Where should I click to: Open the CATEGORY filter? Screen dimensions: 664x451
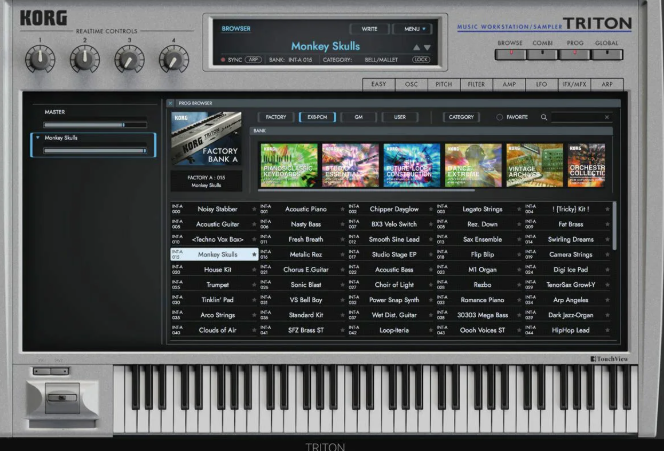[461, 117]
